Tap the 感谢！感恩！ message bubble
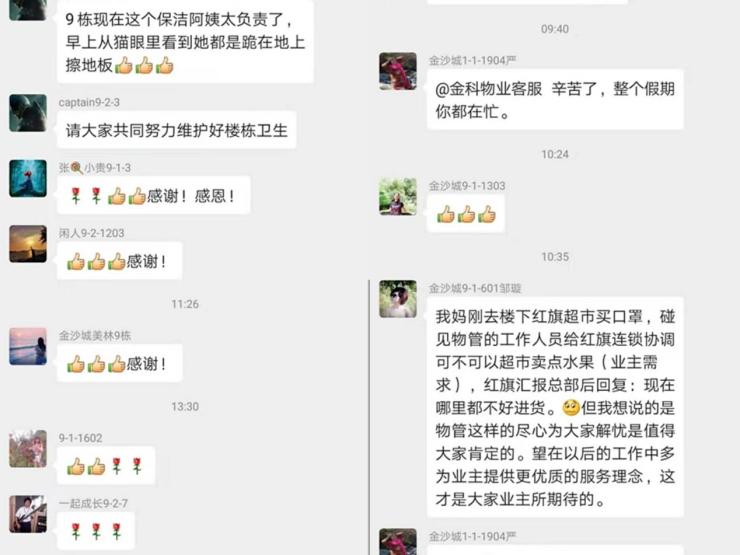 [x=153, y=195]
